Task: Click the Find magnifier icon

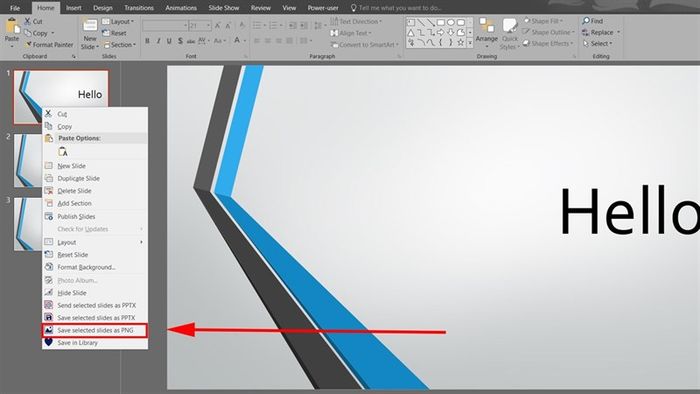Action: click(586, 21)
